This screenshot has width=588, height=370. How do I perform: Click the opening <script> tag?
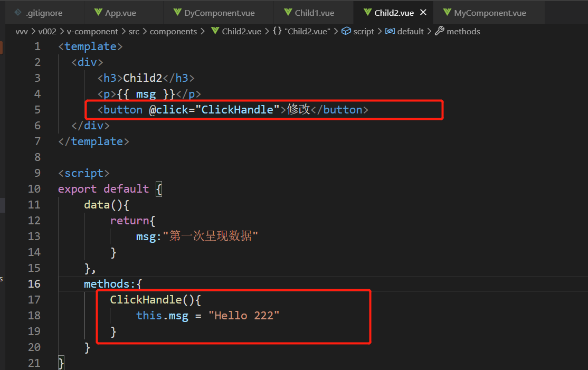[x=84, y=173]
